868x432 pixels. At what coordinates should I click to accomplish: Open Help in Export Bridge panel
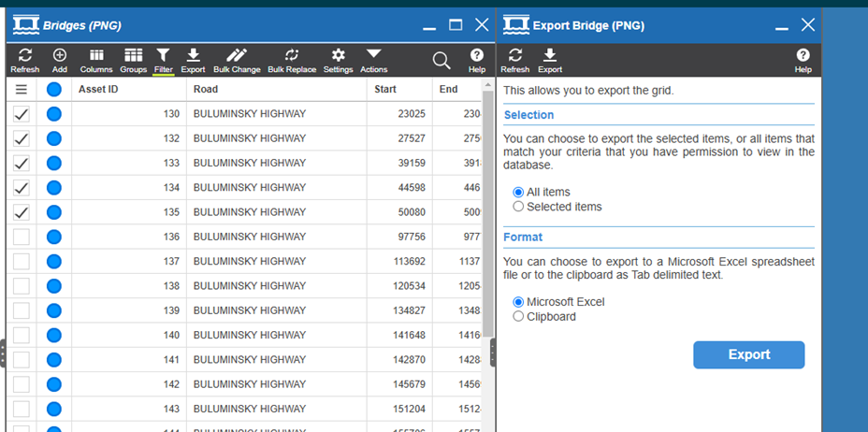click(803, 60)
